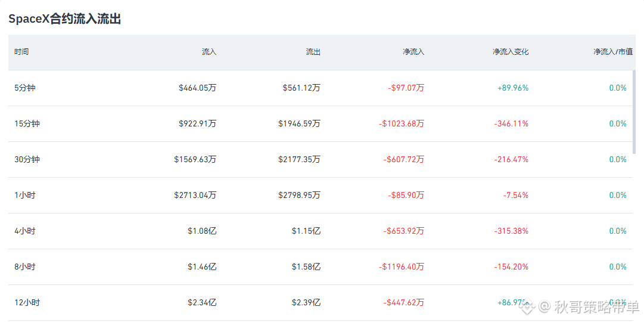Image resolution: width=644 pixels, height=322 pixels.
Task: Select the 5分钟 row label
Action: pyautogui.click(x=25, y=88)
